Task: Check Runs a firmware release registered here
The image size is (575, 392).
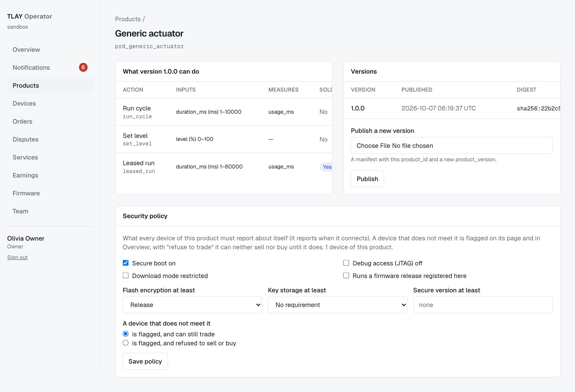Action: pyautogui.click(x=346, y=276)
